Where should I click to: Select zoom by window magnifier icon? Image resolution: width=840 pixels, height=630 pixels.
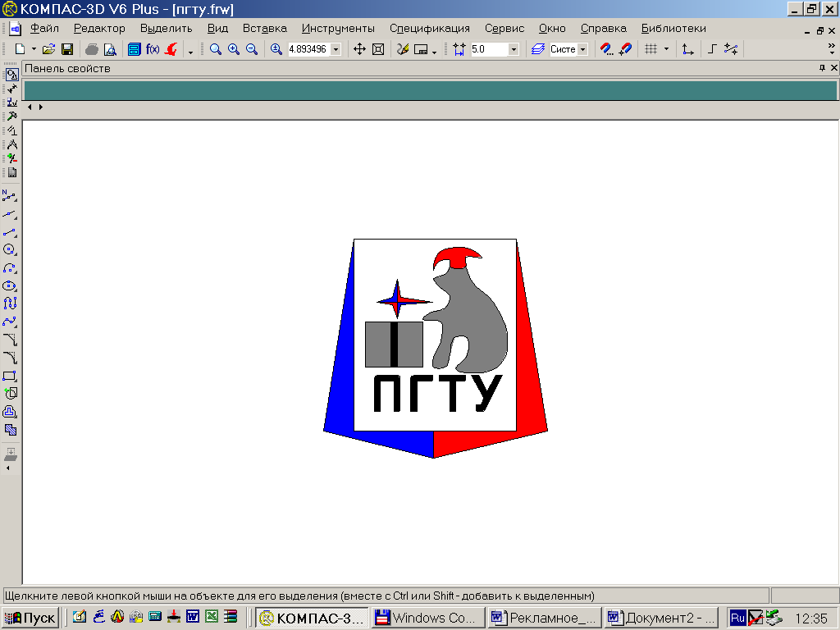216,49
